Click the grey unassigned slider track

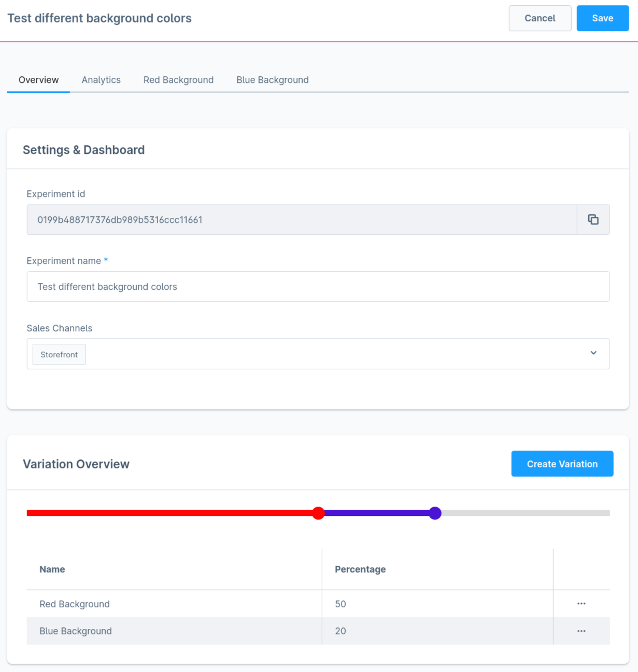(x=526, y=513)
